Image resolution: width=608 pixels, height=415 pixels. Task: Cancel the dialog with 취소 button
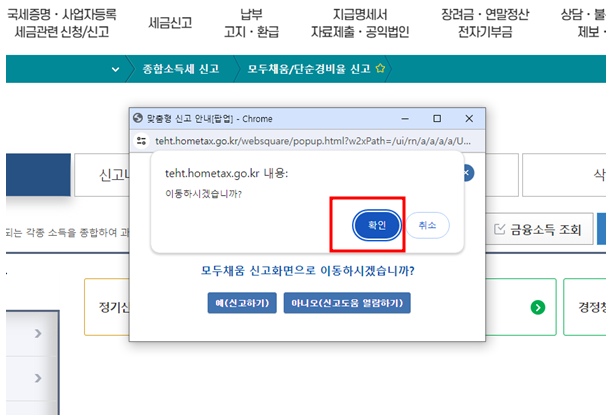tap(427, 225)
